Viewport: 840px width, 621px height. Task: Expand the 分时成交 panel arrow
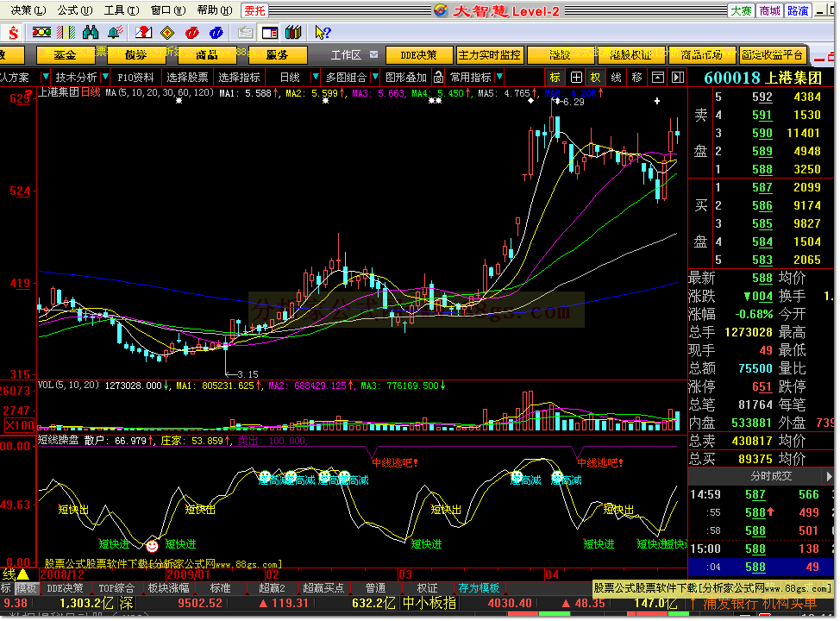[x=828, y=476]
